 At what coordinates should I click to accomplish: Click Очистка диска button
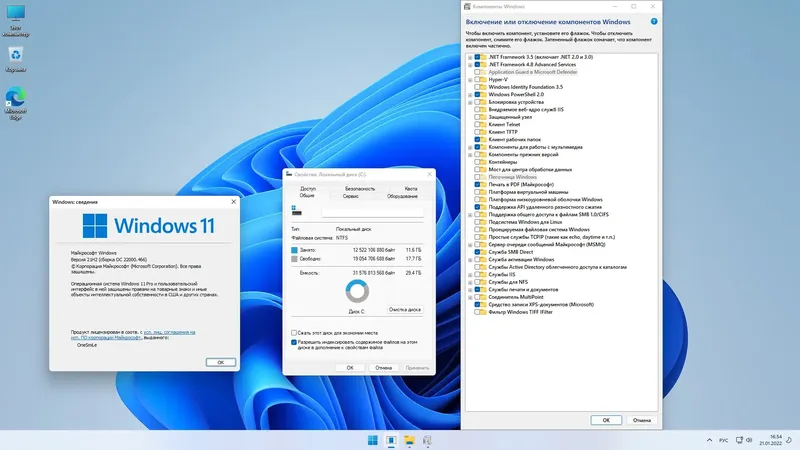[405, 310]
